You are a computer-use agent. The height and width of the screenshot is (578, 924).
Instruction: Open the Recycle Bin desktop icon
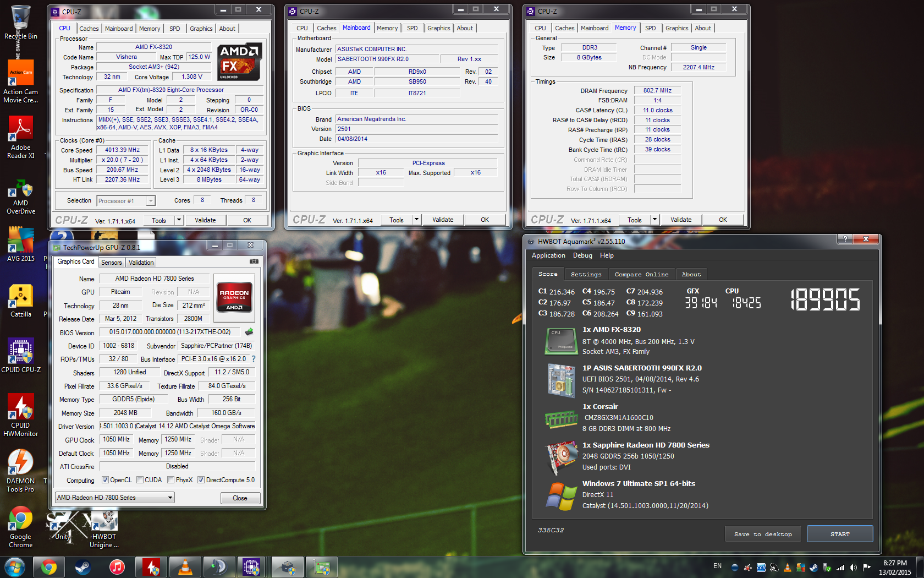pyautogui.click(x=21, y=22)
